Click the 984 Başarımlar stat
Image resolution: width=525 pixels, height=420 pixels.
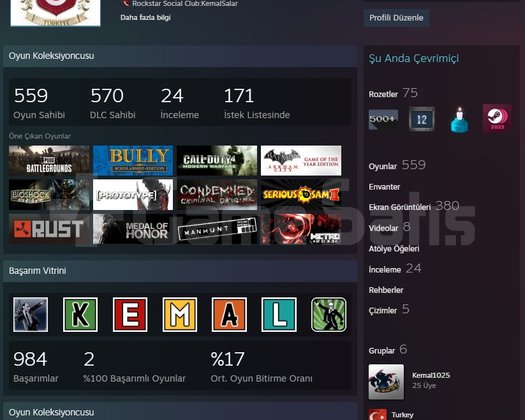click(x=36, y=366)
